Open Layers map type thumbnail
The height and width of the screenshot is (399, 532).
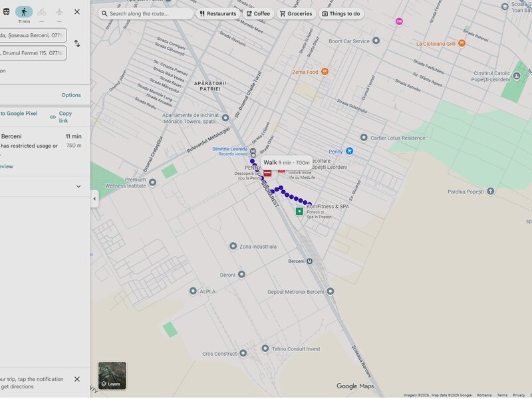click(x=112, y=376)
